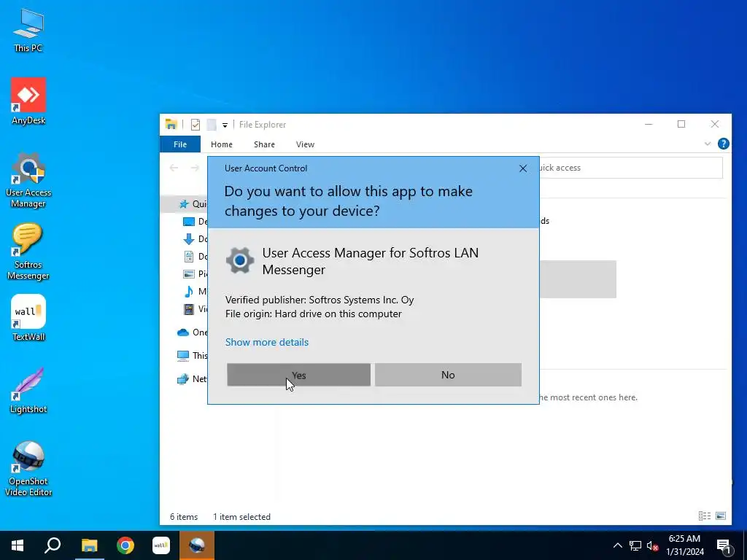Switch to the Share ribbon tab
Viewport: 747px width, 560px height.
(x=264, y=144)
